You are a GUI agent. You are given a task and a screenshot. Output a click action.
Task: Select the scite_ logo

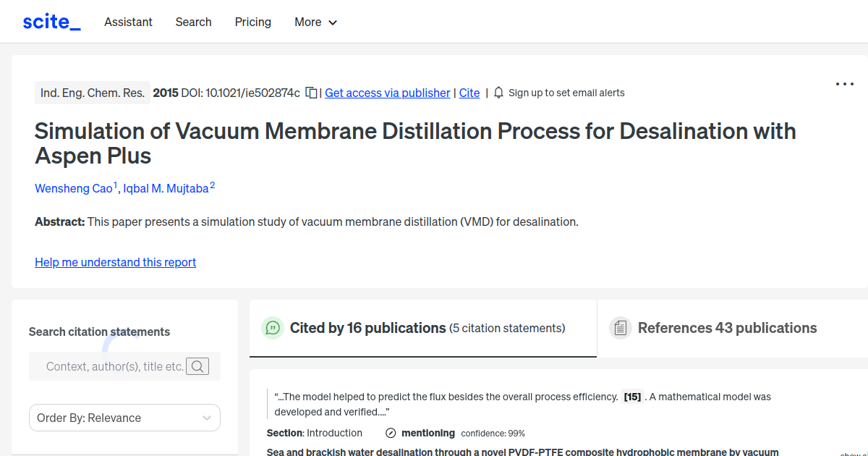(x=51, y=21)
